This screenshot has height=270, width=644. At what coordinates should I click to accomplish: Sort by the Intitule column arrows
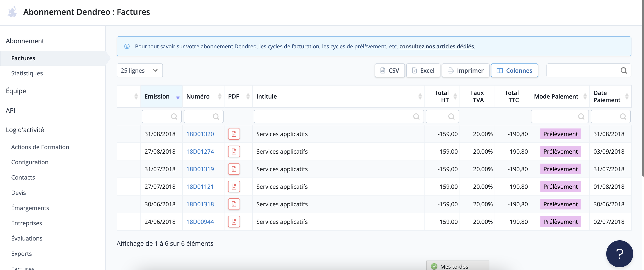click(420, 96)
